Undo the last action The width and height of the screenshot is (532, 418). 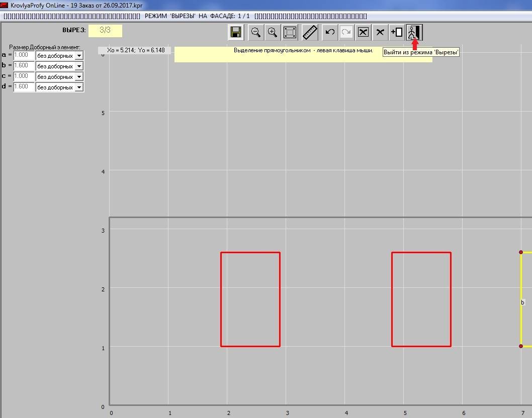[330, 33]
